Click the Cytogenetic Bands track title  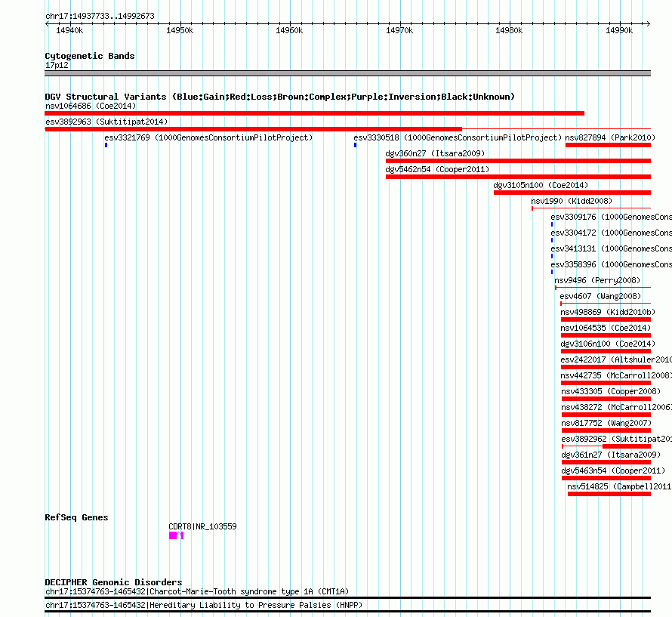[90, 56]
